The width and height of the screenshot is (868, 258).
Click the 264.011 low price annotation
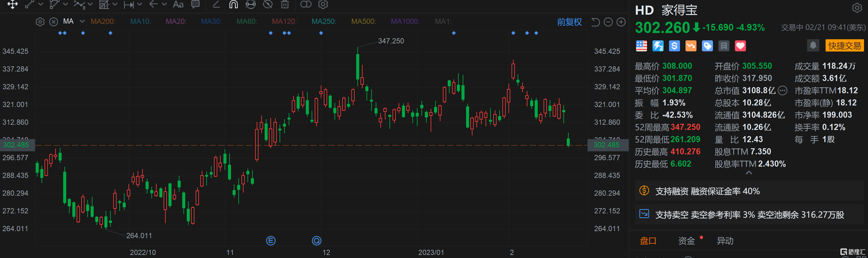(139, 236)
